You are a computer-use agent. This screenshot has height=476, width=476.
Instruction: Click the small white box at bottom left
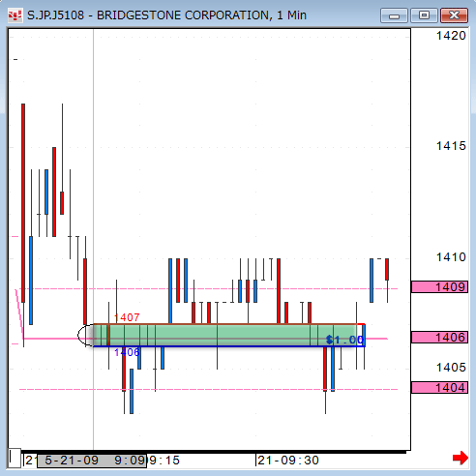[x=15, y=458]
